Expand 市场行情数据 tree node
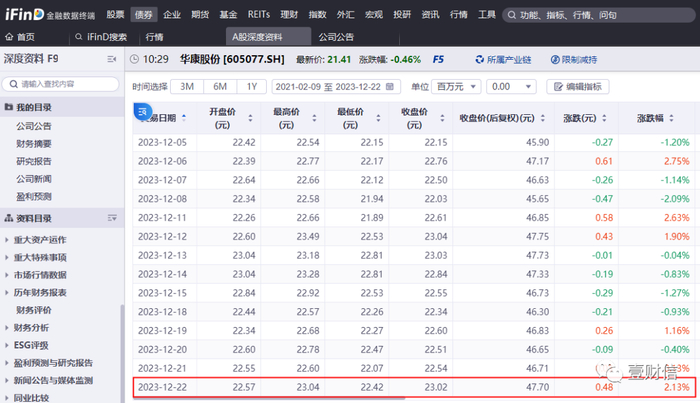The image size is (700, 403). 7,275
